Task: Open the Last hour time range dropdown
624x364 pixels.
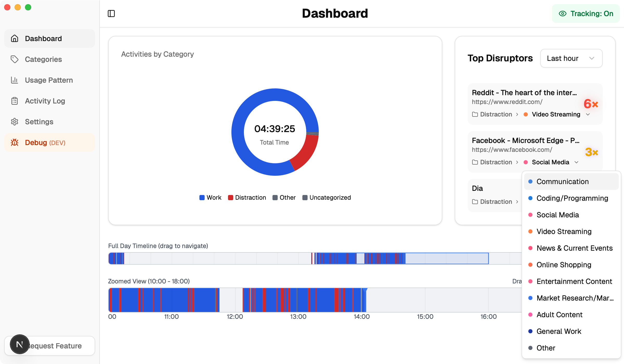Action: click(x=571, y=58)
